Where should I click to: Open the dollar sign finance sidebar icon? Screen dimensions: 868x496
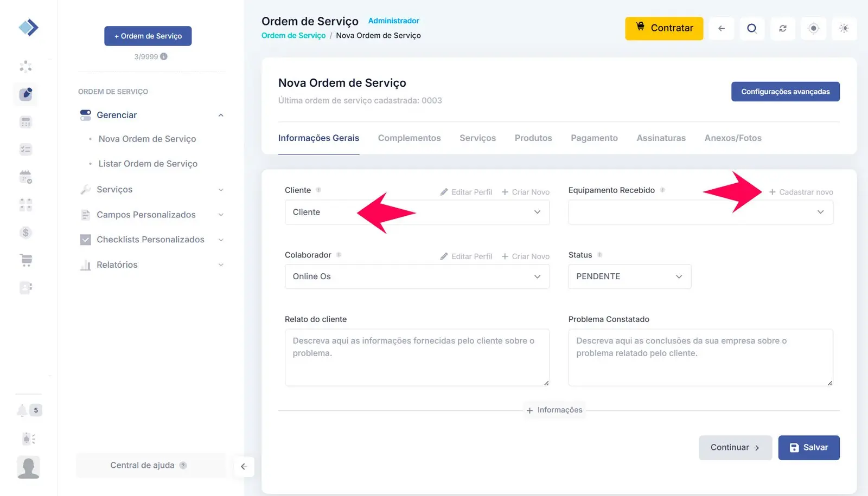[x=25, y=233]
